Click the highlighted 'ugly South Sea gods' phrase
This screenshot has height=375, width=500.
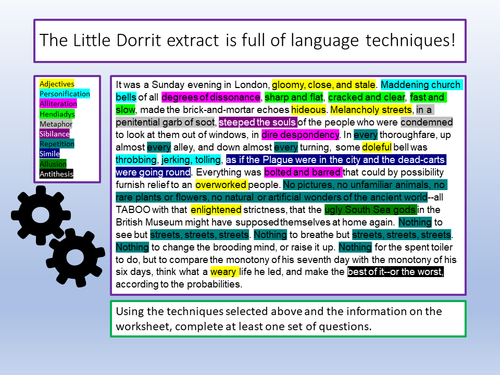tap(370, 210)
